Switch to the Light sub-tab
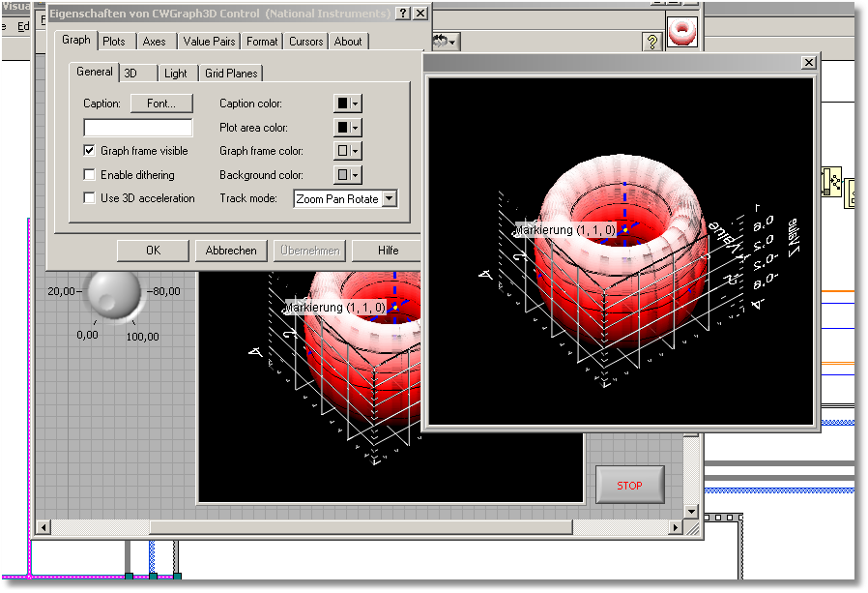This screenshot has width=868, height=593. pos(176,74)
